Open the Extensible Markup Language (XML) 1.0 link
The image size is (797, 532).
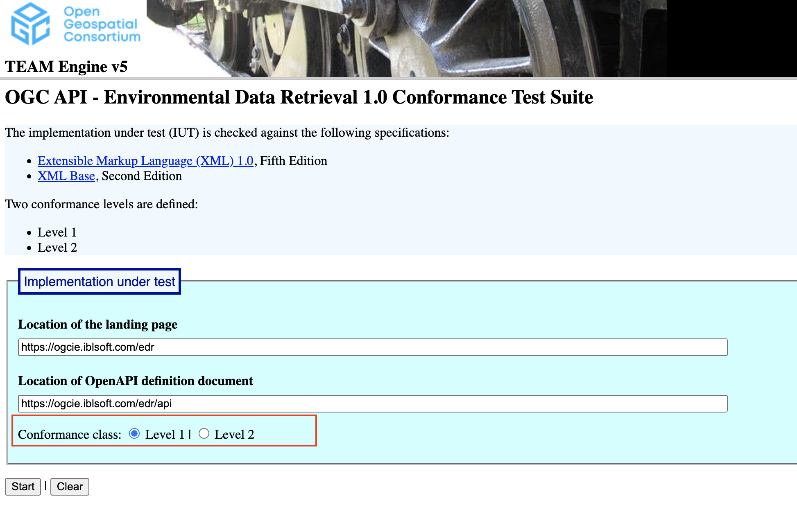(x=145, y=160)
